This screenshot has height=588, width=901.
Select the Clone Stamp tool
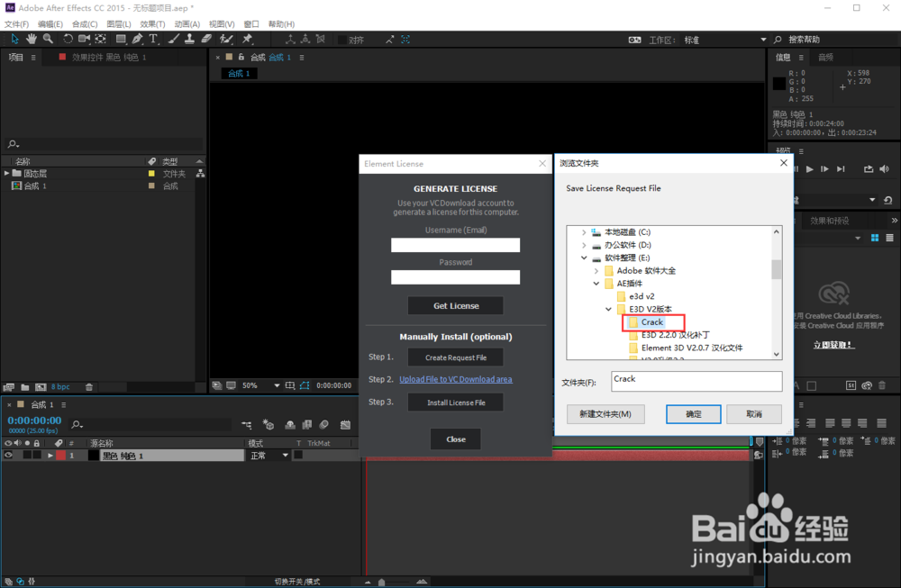[x=189, y=39]
